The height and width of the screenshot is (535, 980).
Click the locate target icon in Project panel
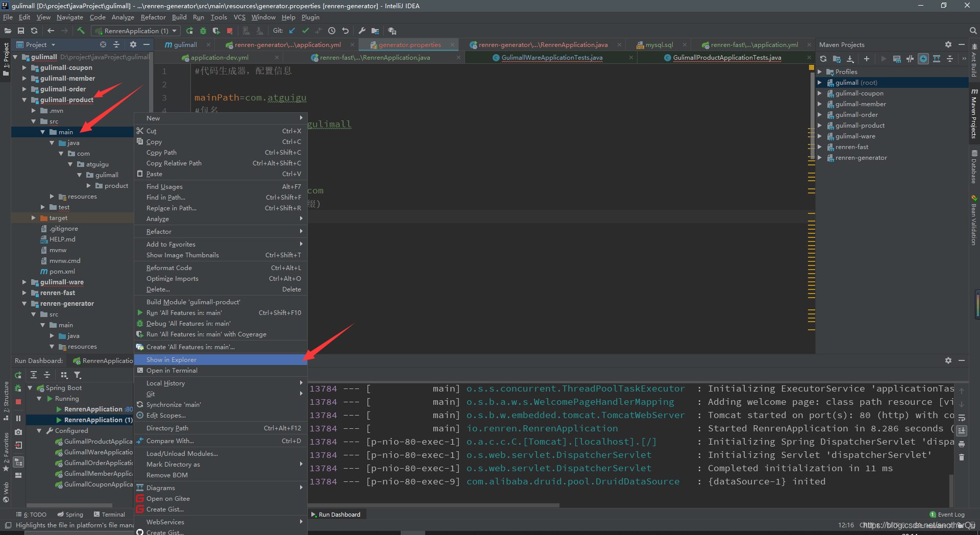click(x=103, y=44)
